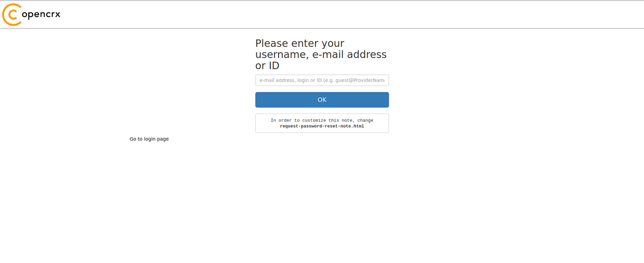This screenshot has height=263, width=644.
Task: Submit the password reset request with OK
Action: pos(322,100)
